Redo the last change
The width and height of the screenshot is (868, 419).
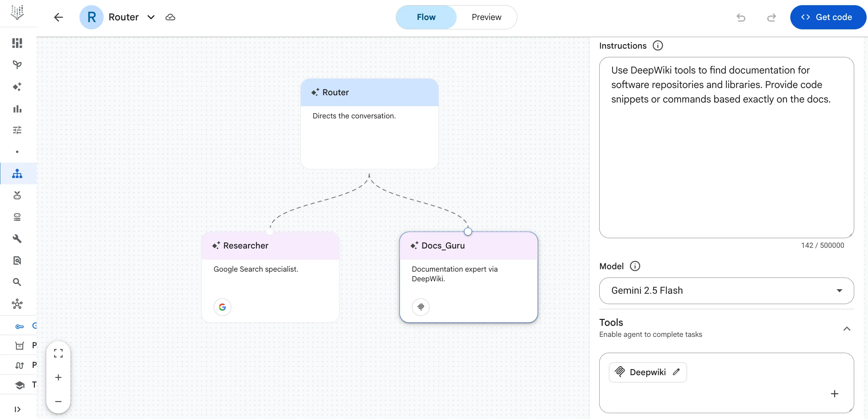click(x=771, y=17)
